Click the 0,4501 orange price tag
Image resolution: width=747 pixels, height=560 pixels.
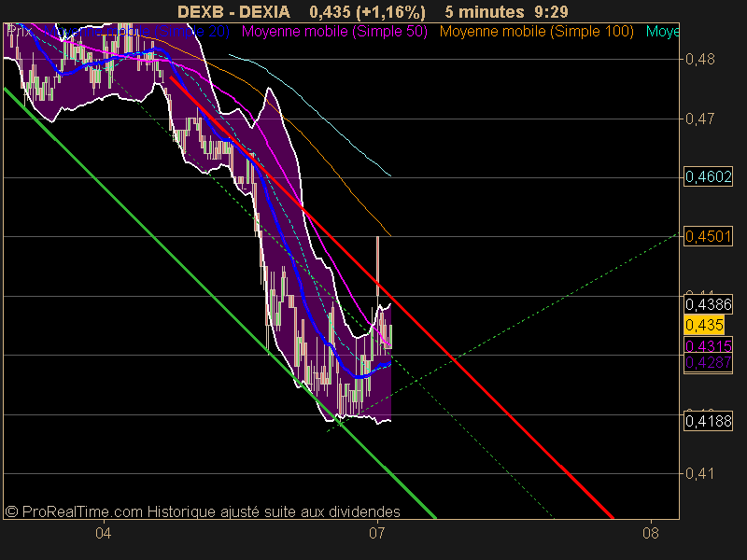tap(708, 236)
